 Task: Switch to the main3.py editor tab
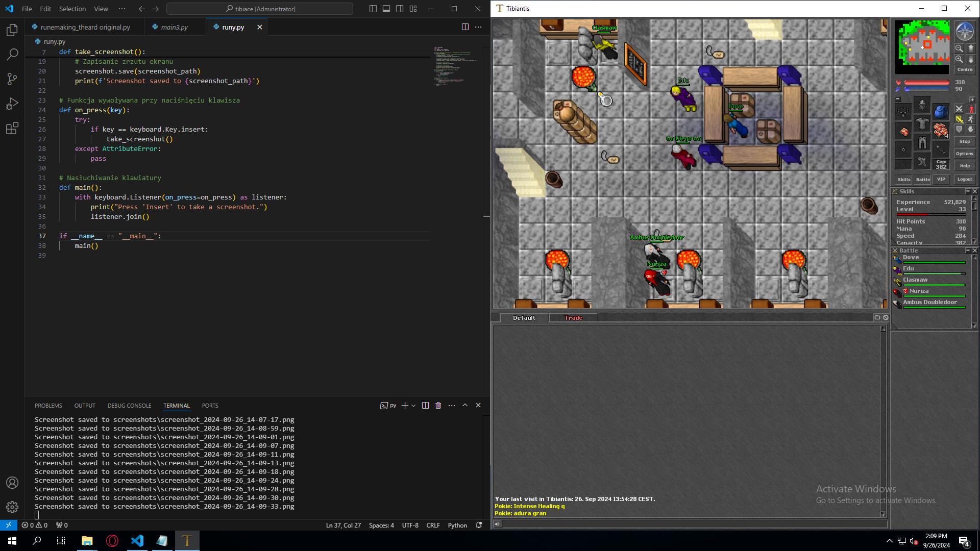coord(174,27)
